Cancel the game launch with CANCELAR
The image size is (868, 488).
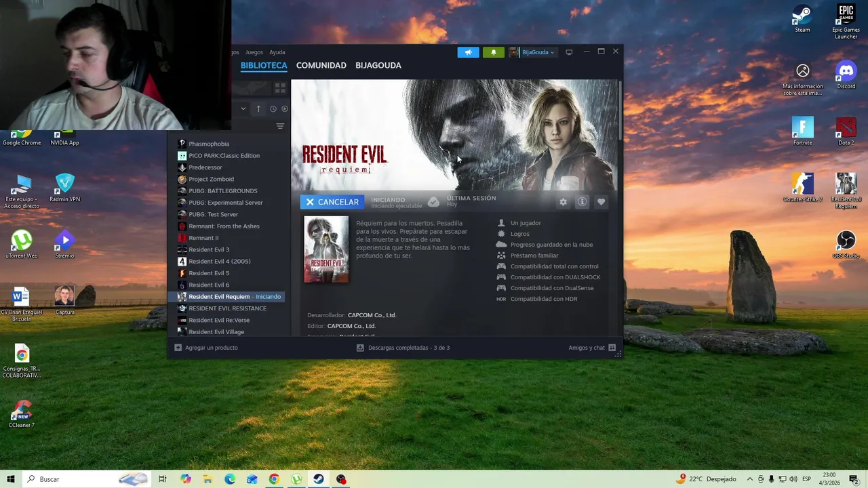click(332, 202)
